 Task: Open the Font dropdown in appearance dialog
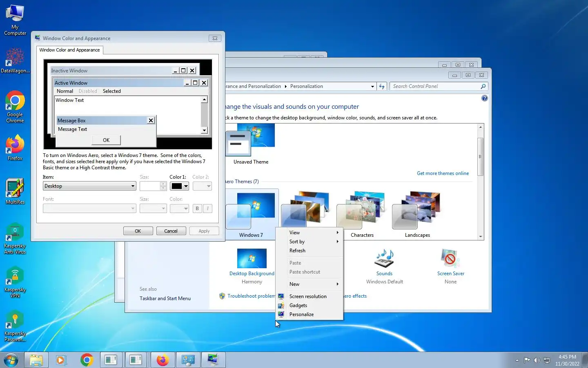(x=89, y=209)
